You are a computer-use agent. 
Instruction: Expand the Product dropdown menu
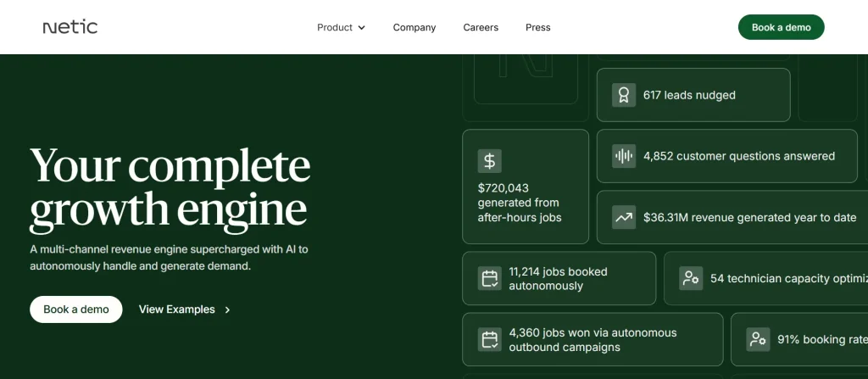pyautogui.click(x=341, y=27)
